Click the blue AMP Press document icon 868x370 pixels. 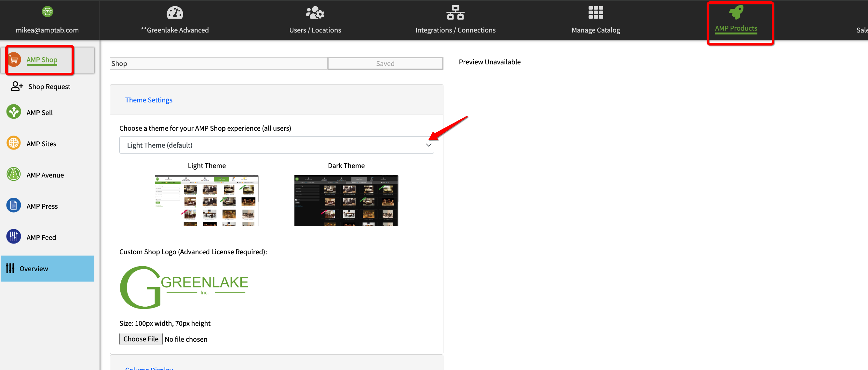13,206
